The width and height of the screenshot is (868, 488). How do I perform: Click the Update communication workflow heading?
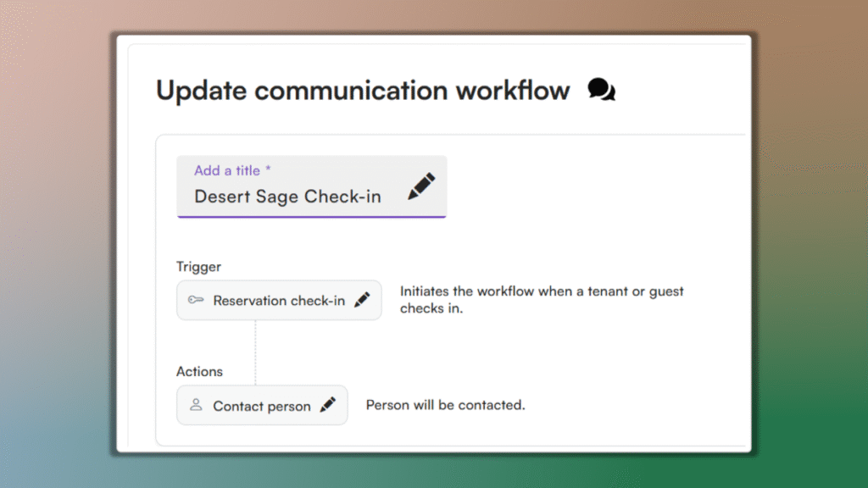[363, 90]
